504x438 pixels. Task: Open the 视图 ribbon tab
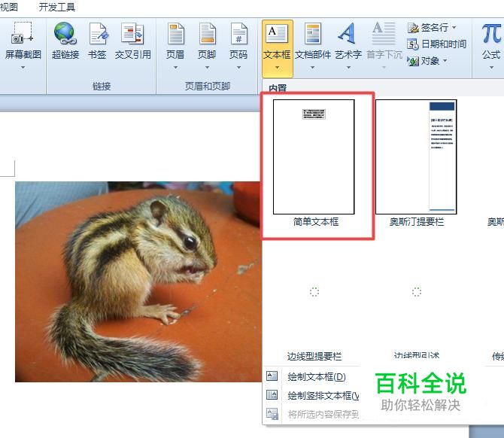point(8,7)
